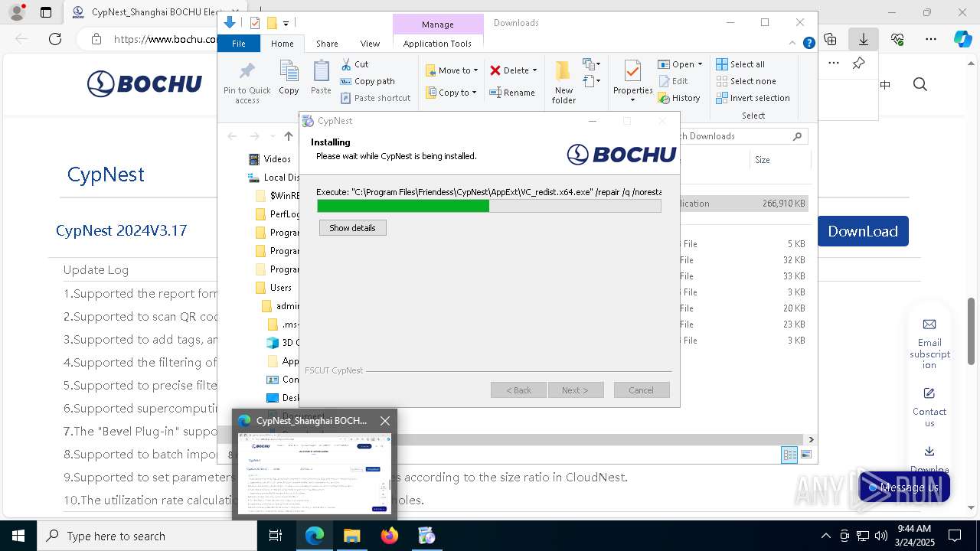The image size is (980, 551).
Task: Click the Paste icon in Explorer ribbon
Action: [321, 78]
